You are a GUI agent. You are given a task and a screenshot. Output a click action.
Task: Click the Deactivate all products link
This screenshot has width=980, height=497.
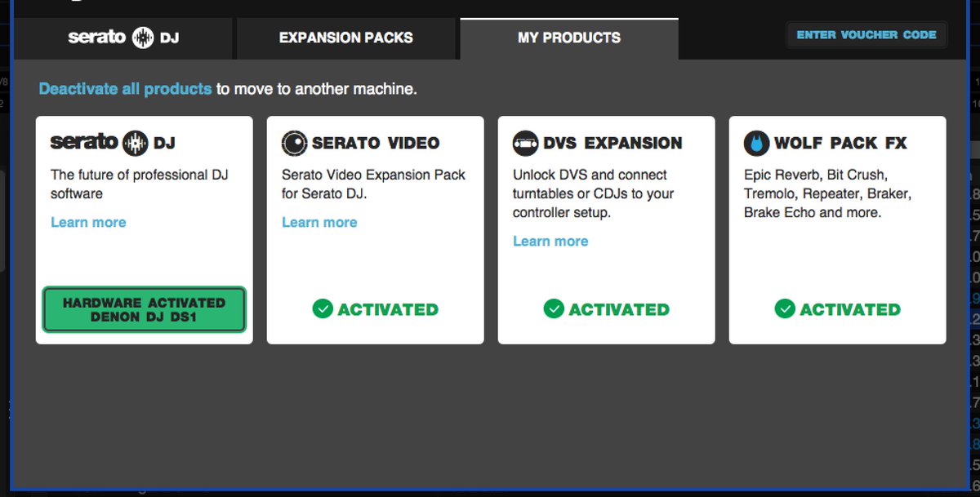point(125,89)
